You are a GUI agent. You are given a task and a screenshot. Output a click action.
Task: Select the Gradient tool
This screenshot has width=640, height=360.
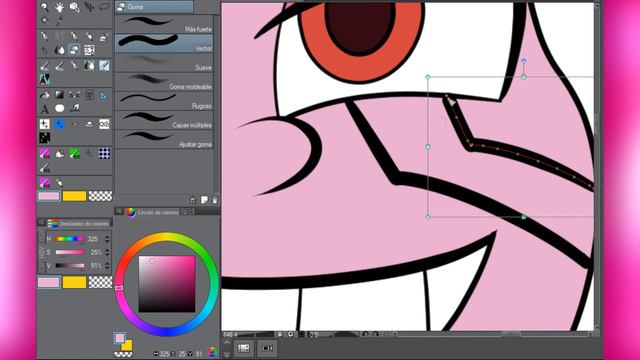(60, 95)
